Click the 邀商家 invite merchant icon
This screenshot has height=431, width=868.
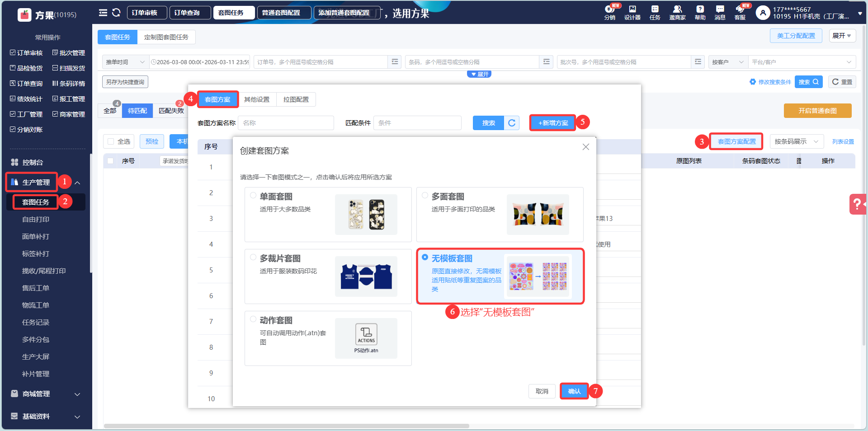click(677, 13)
